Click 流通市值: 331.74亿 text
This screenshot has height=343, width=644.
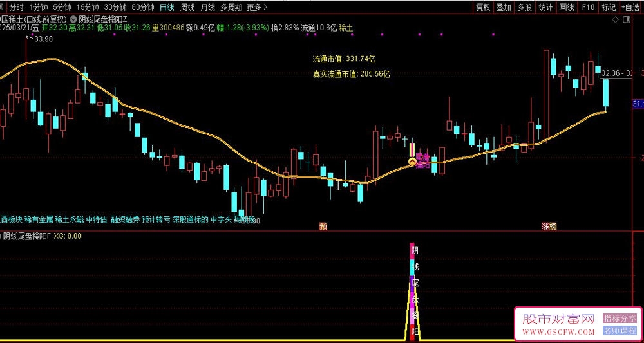click(344, 59)
